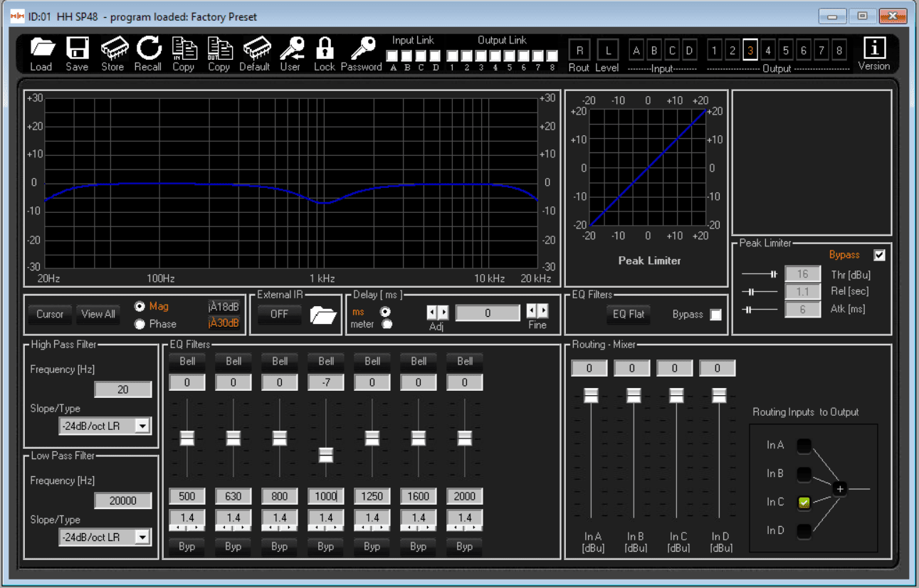Click the Save floppy disk icon
The width and height of the screenshot is (919, 588).
77,48
